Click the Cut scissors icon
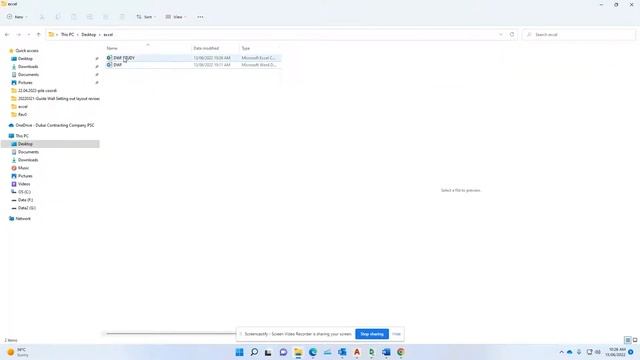The width and height of the screenshot is (640, 360). [x=42, y=17]
